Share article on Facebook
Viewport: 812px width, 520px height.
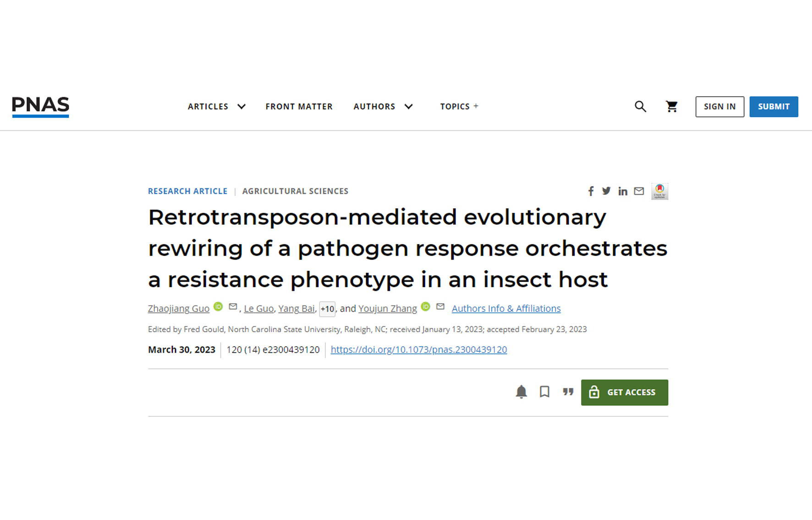point(591,191)
